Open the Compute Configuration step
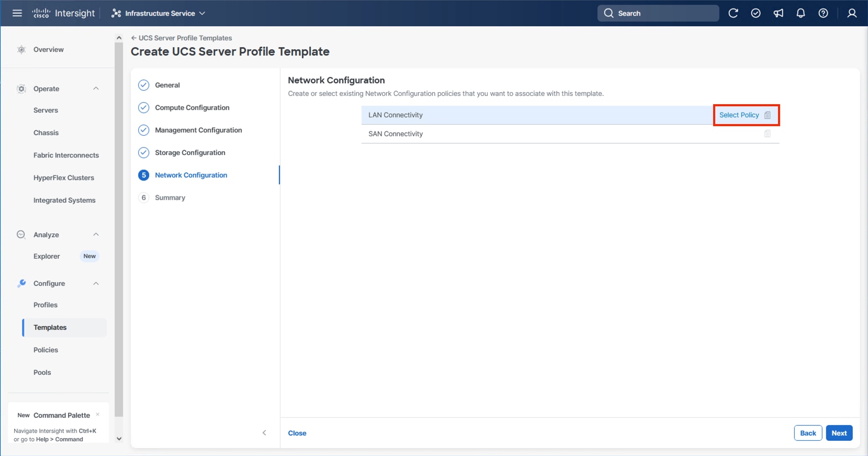Screen dimensions: 868x456 (192, 108)
